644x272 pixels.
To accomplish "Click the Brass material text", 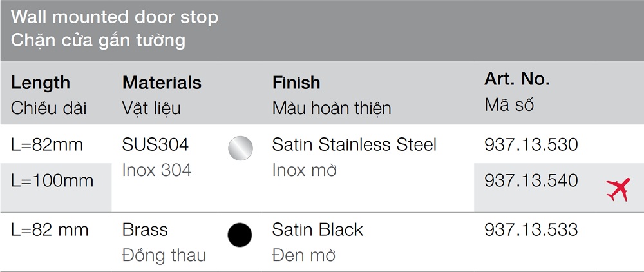I will tap(145, 229).
